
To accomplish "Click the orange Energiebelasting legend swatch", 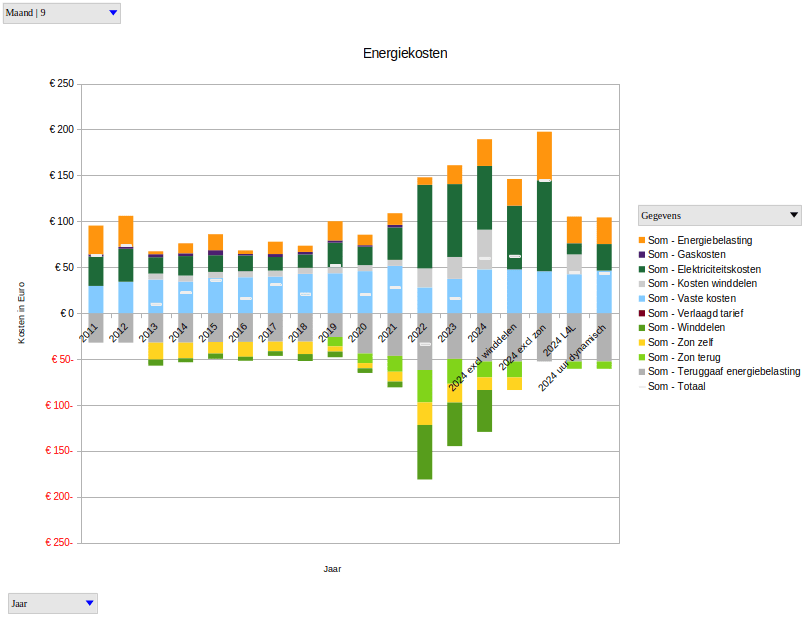I will 641,240.
